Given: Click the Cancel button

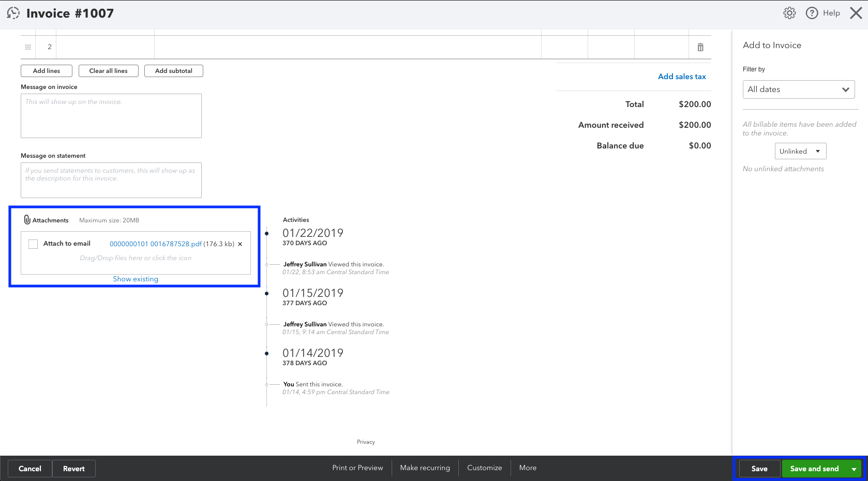Looking at the screenshot, I should [x=30, y=469].
